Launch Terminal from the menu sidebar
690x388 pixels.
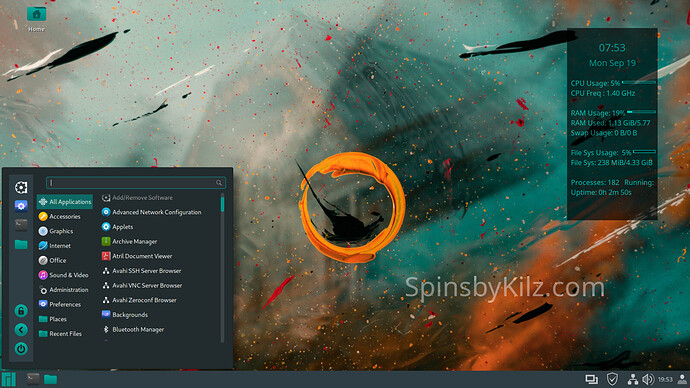coord(21,225)
